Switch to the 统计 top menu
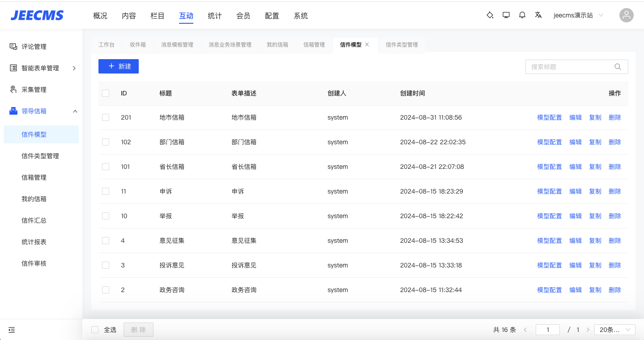This screenshot has height=340, width=644. pos(215,16)
